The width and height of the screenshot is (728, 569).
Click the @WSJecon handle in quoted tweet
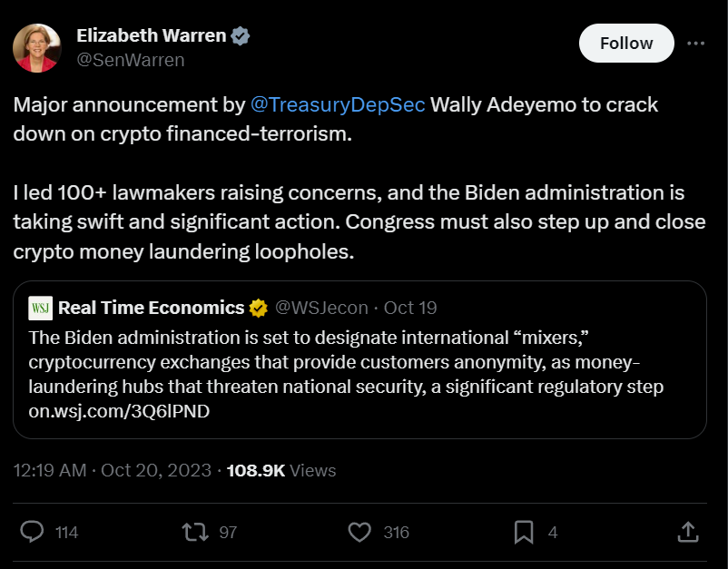click(x=322, y=308)
